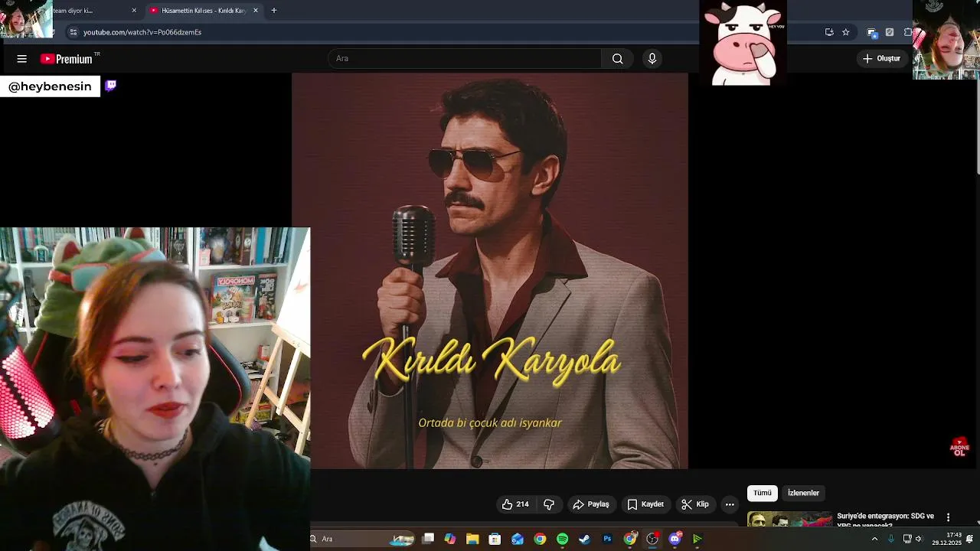This screenshot has width=980, height=551.
Task: Open Google Chrome from the taskbar
Action: 540,539
